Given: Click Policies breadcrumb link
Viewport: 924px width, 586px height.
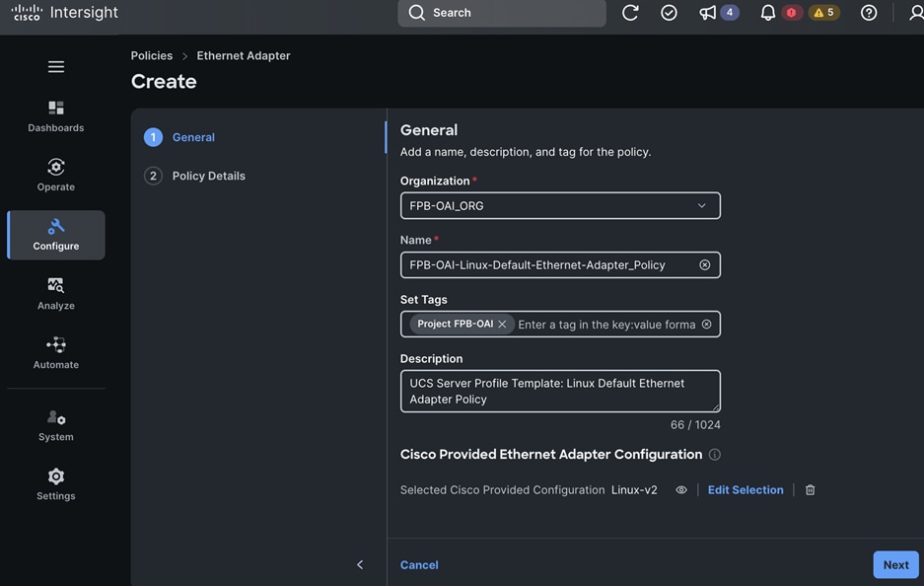Looking at the screenshot, I should click(152, 55).
